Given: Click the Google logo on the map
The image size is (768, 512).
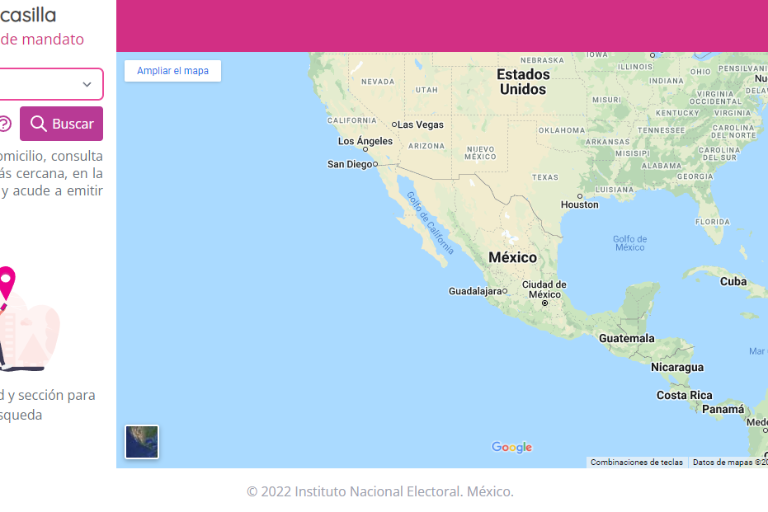Looking at the screenshot, I should click(x=512, y=447).
